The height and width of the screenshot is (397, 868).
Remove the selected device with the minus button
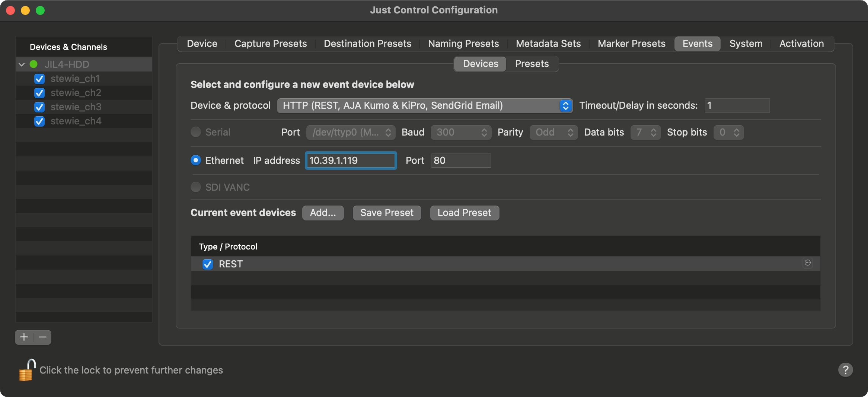42,337
